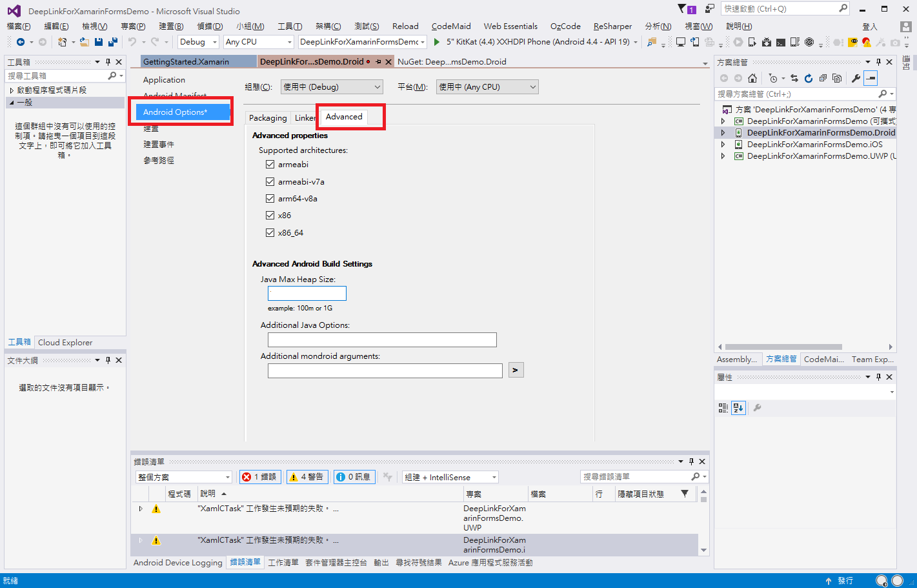917x588 pixels.
Task: Click the Save icon in toolbar
Action: 99,42
